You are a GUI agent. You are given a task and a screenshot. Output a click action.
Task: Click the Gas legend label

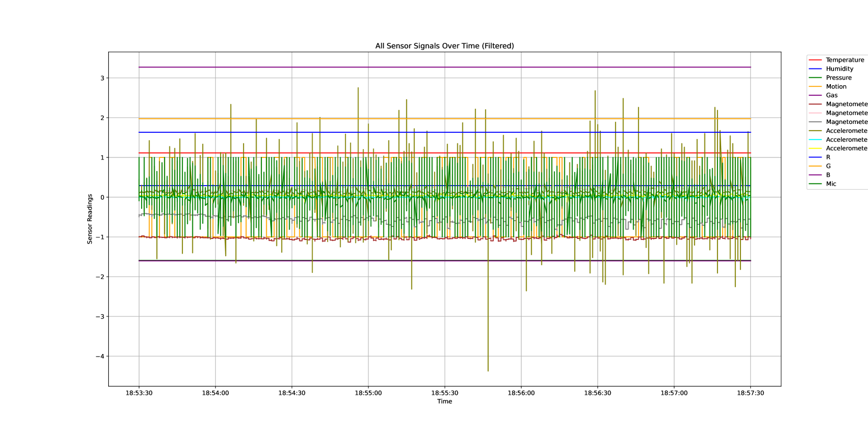click(831, 96)
